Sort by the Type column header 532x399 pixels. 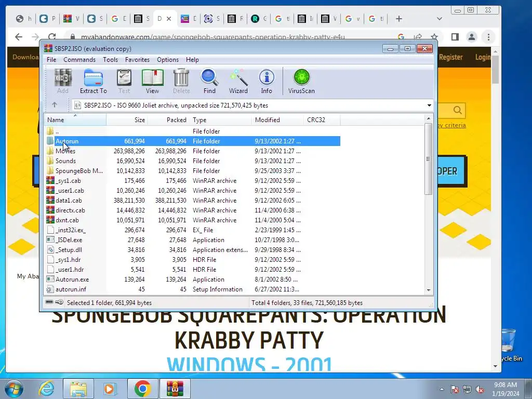pos(220,120)
